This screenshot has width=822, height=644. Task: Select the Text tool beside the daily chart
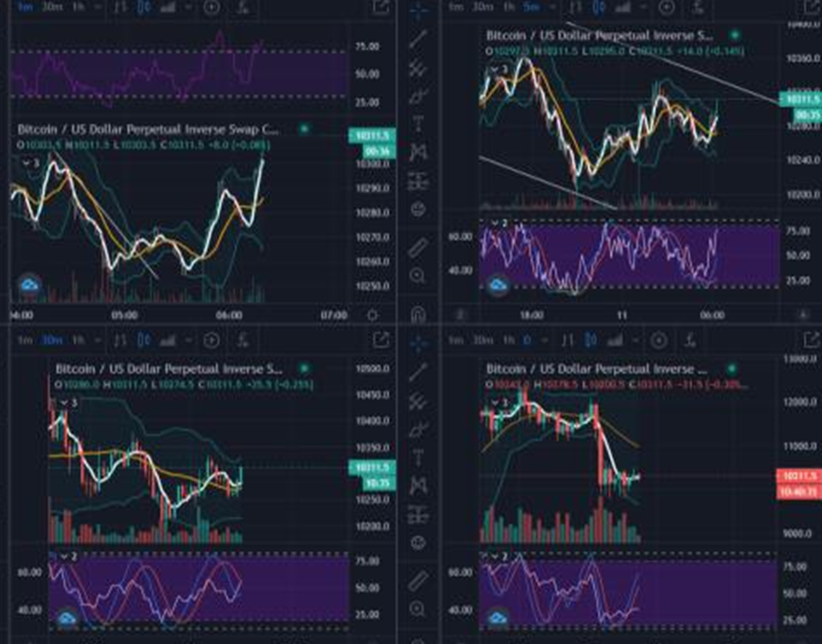tap(418, 458)
